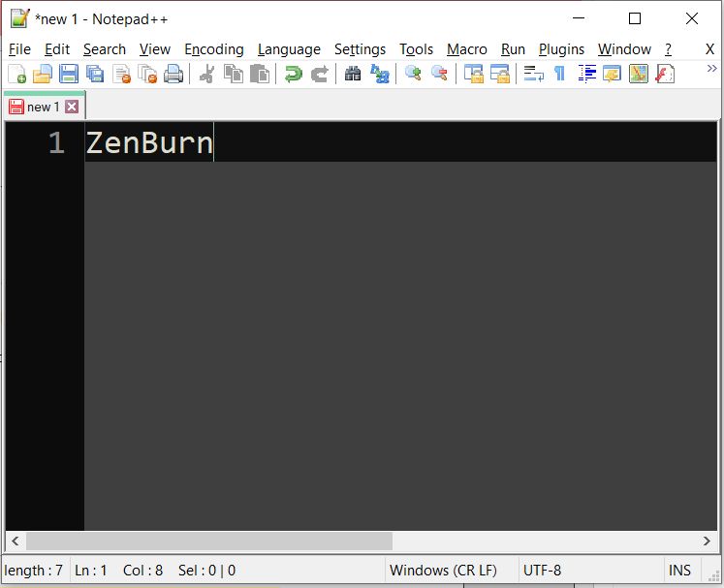Click the Notepad++ title bar icon
The width and height of the screenshot is (724, 588).
tap(19, 19)
